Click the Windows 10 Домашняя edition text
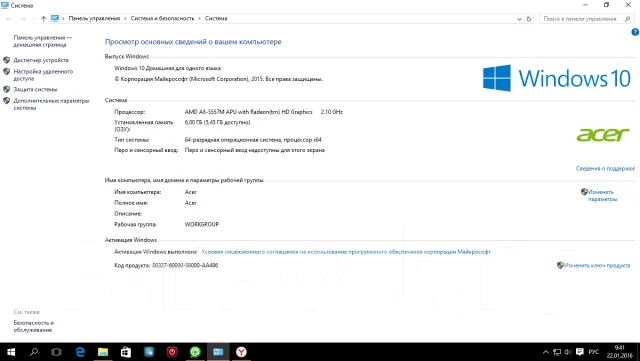The height and width of the screenshot is (361, 640). (x=167, y=68)
